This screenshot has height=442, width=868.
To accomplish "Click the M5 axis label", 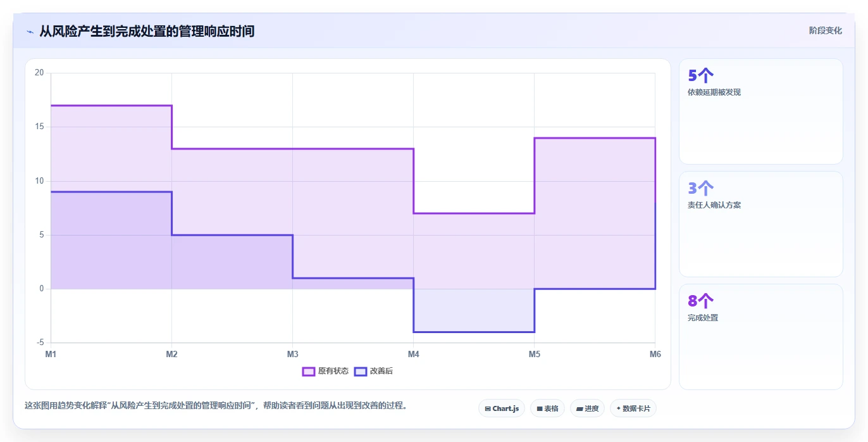I will 535,354.
